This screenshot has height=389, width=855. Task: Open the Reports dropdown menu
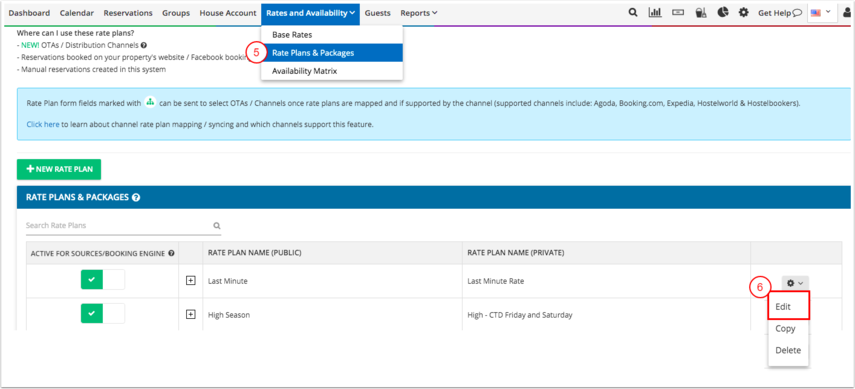(419, 13)
